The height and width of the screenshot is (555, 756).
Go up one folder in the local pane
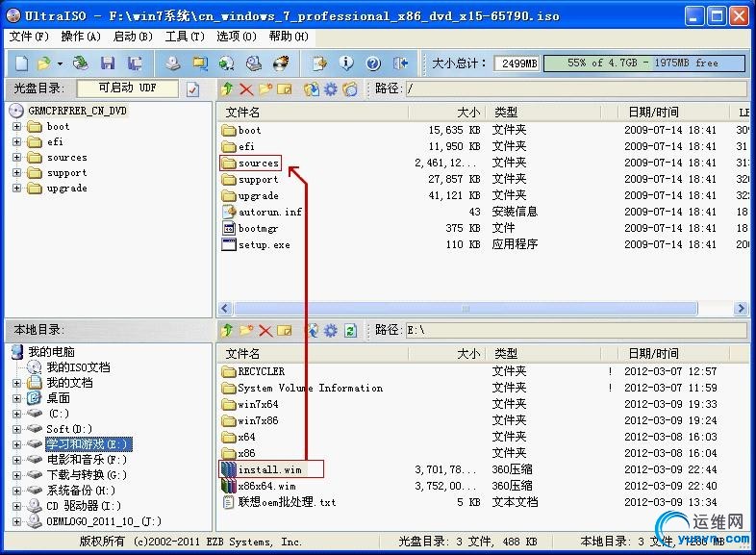(x=227, y=330)
